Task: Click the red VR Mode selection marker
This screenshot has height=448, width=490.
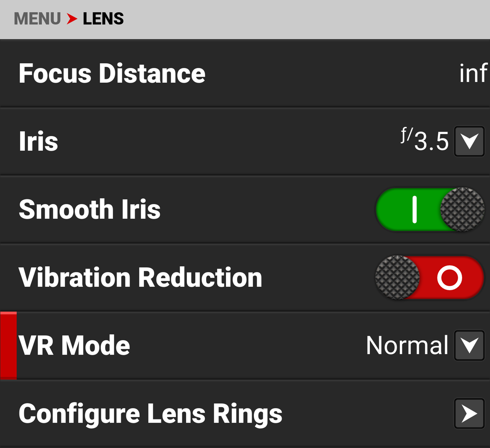Action: (8, 345)
